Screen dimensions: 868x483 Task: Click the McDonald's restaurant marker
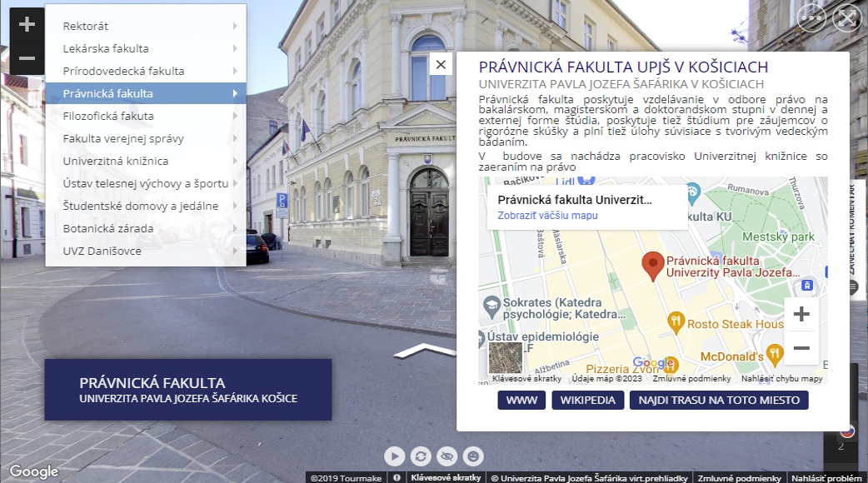[775, 356]
